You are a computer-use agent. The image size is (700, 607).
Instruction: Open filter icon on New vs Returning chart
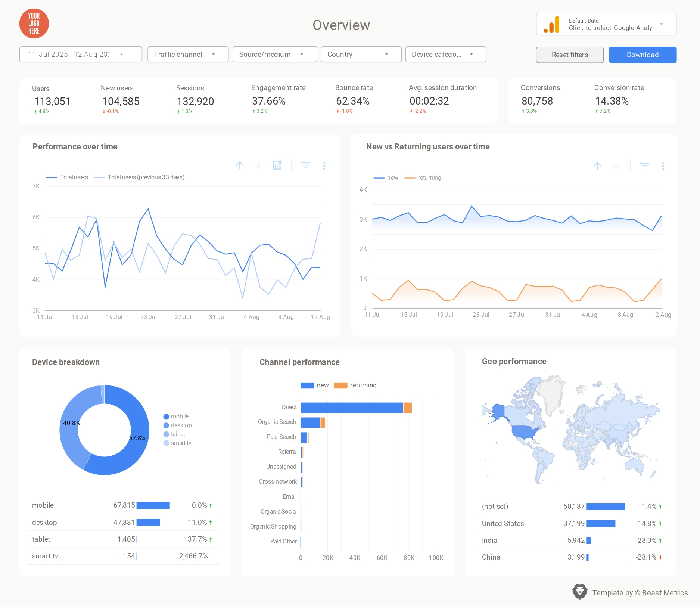point(644,166)
